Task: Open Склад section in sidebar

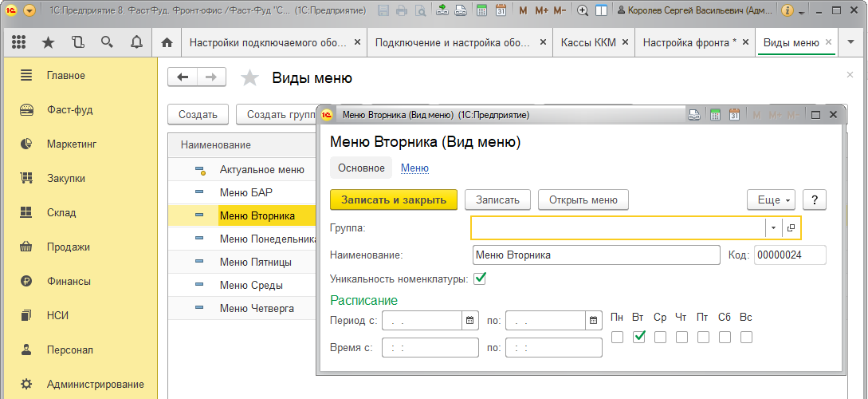Action: click(x=79, y=213)
